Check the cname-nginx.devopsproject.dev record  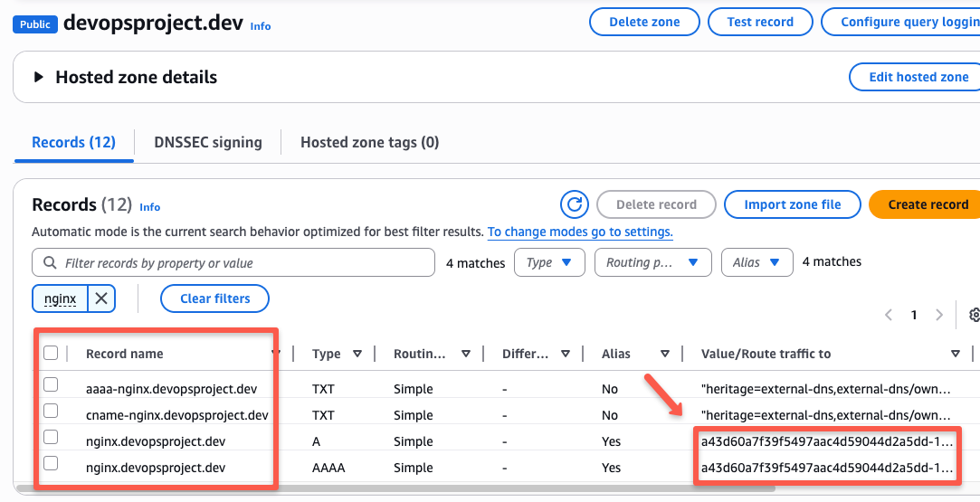[51, 411]
